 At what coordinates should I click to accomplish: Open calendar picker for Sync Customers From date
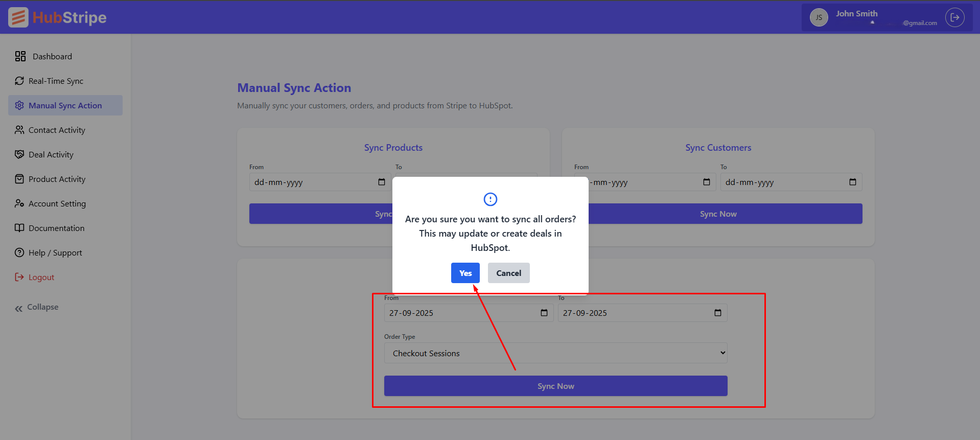707,182
